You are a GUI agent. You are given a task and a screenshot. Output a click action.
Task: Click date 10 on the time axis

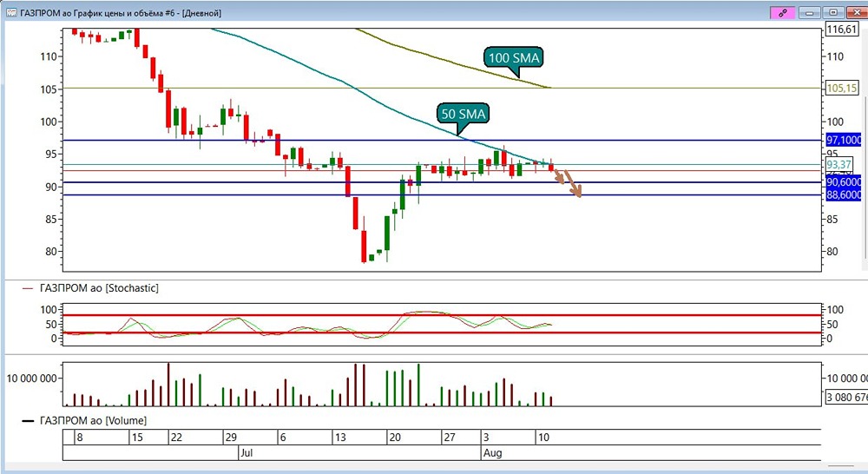click(543, 438)
